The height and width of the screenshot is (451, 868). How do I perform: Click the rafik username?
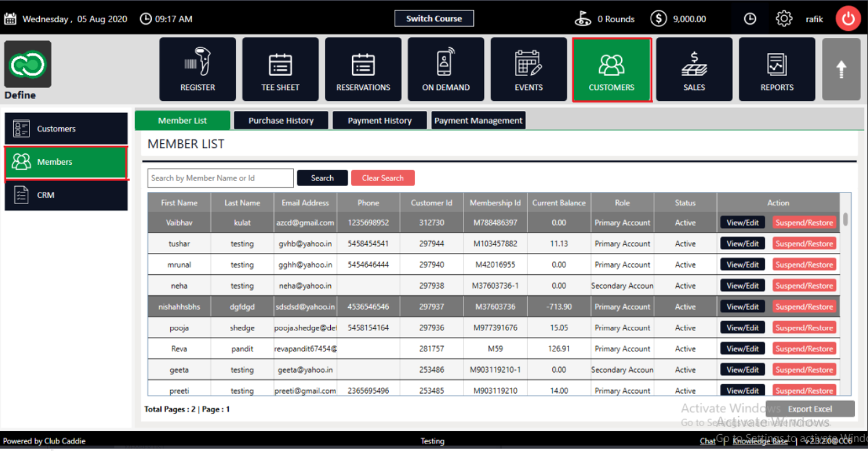click(814, 19)
